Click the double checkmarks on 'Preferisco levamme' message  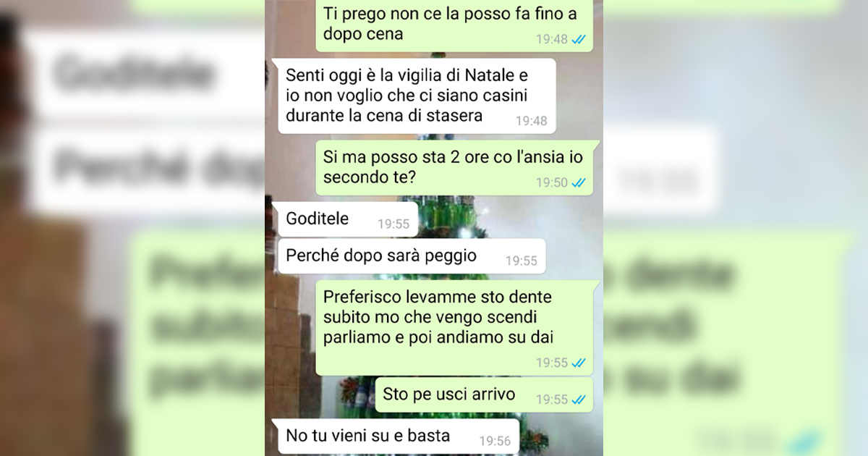pos(579,363)
